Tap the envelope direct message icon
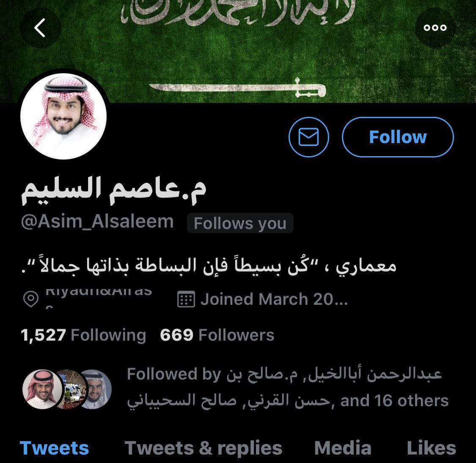Screen dimensions: 476x463 [309, 137]
